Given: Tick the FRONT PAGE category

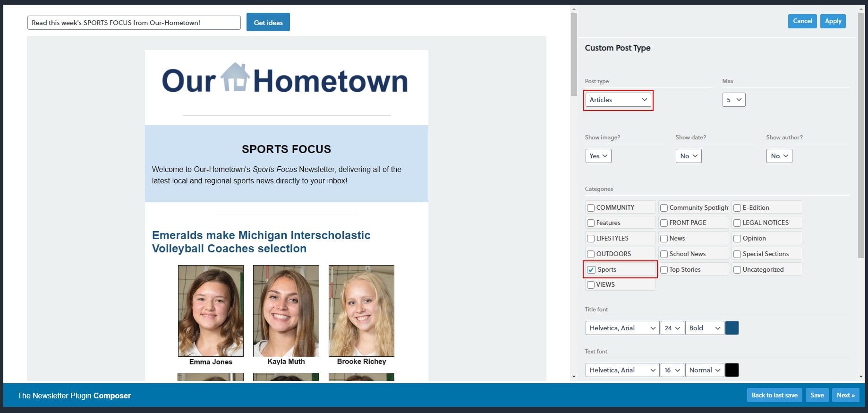Looking at the screenshot, I should pos(664,223).
